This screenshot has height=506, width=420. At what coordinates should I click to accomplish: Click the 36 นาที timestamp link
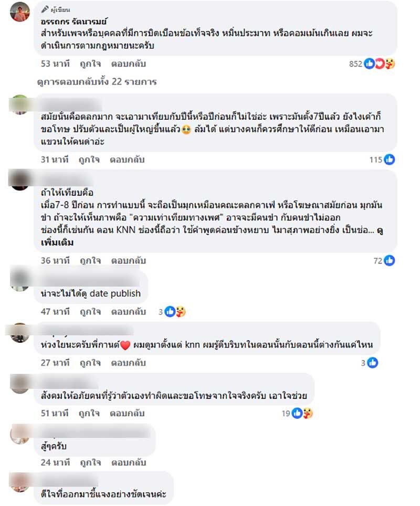click(55, 261)
